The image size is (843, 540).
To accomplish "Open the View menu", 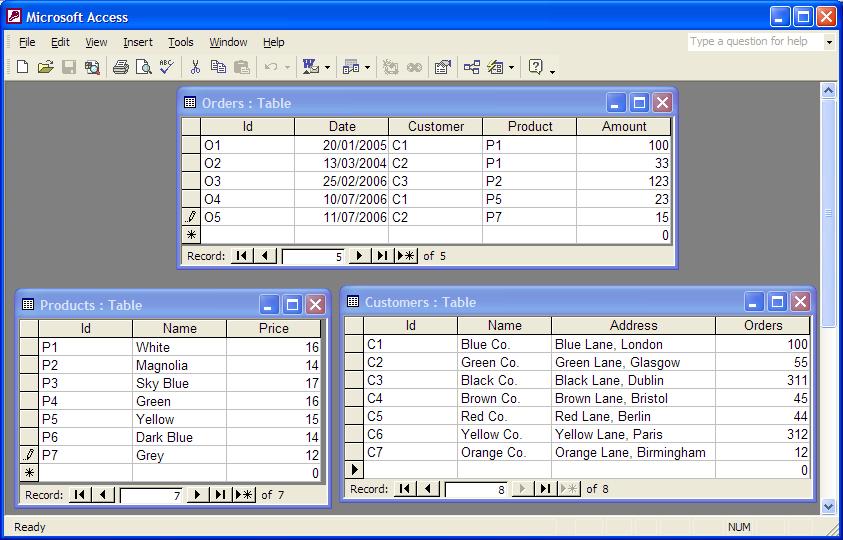I will 96,42.
